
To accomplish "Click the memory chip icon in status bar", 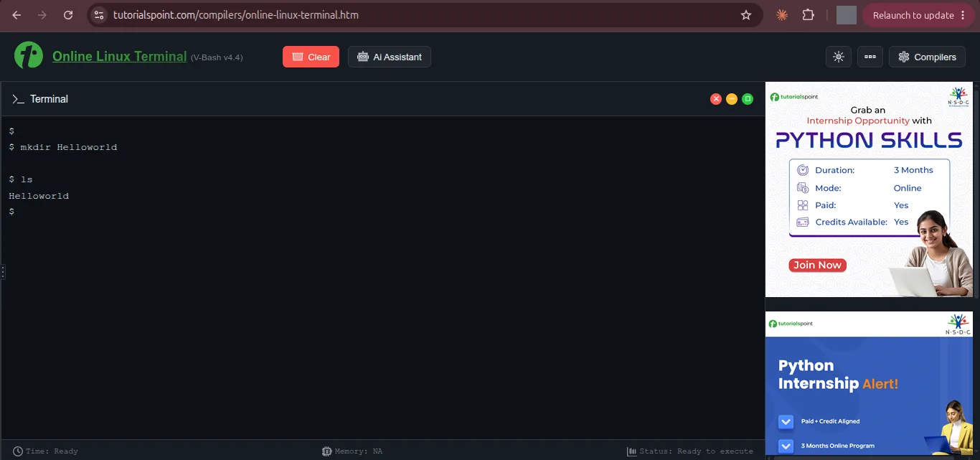I will point(327,451).
